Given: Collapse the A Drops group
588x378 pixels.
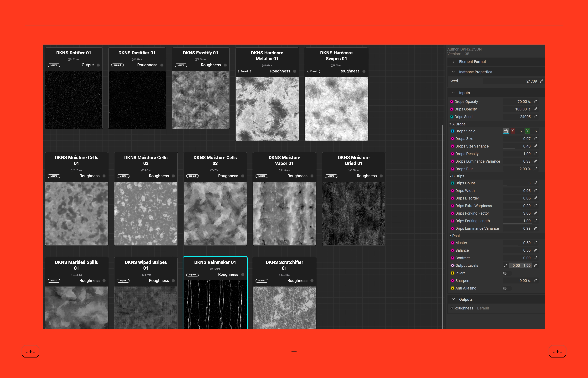Looking at the screenshot, I should pyautogui.click(x=451, y=124).
